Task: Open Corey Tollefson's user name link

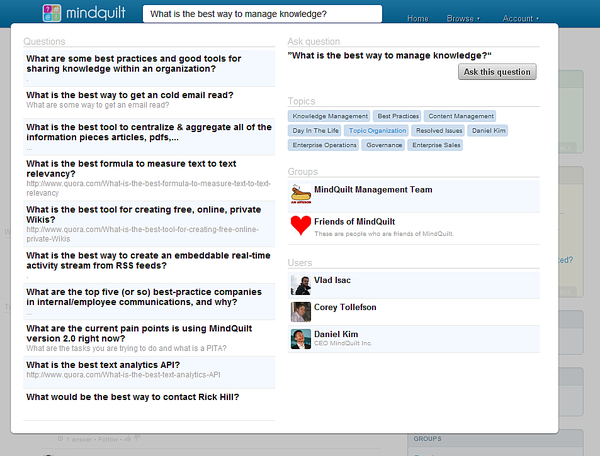Action: coord(345,307)
